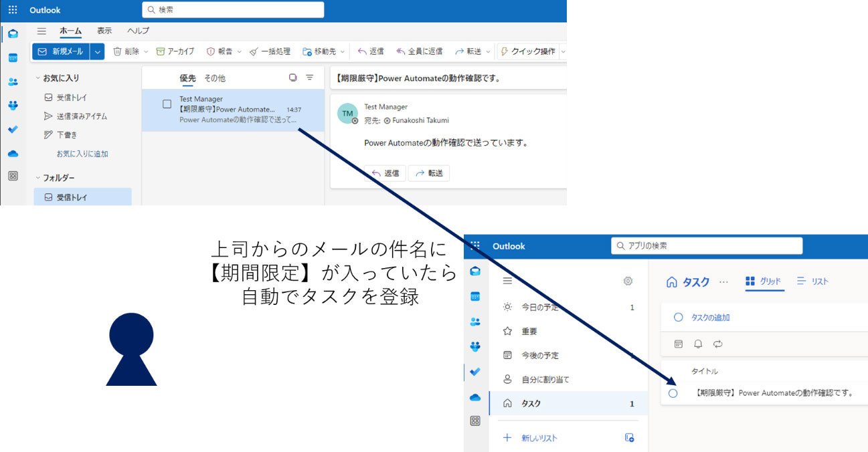This screenshot has height=452, width=868.
Task: Expand the 削除 dropdown arrow
Action: [x=145, y=51]
